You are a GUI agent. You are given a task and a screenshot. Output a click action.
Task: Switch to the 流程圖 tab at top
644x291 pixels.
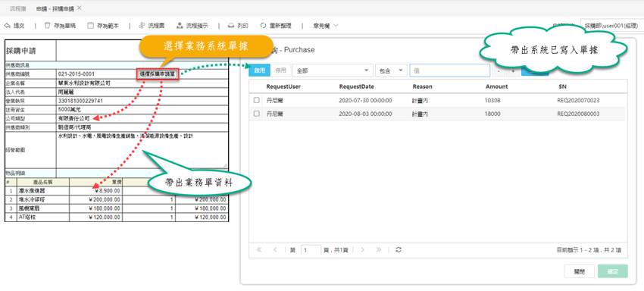pyautogui.click(x=18, y=8)
